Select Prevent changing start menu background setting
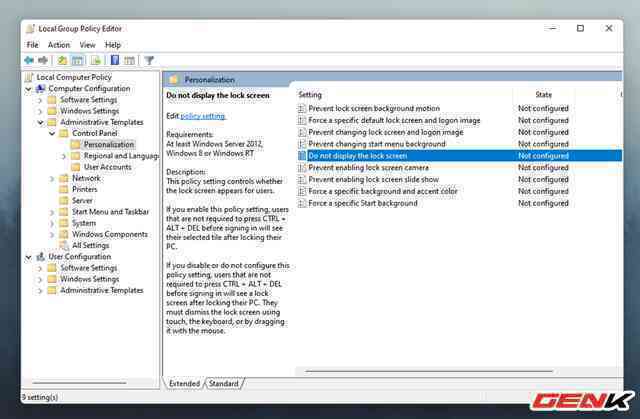 377,144
